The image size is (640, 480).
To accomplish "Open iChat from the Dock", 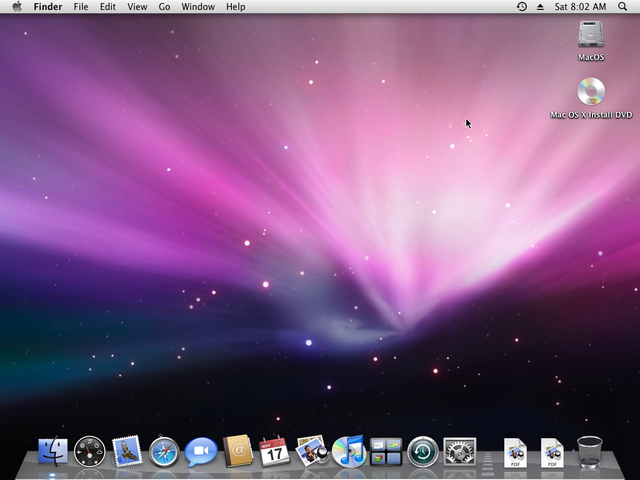I will (x=201, y=451).
